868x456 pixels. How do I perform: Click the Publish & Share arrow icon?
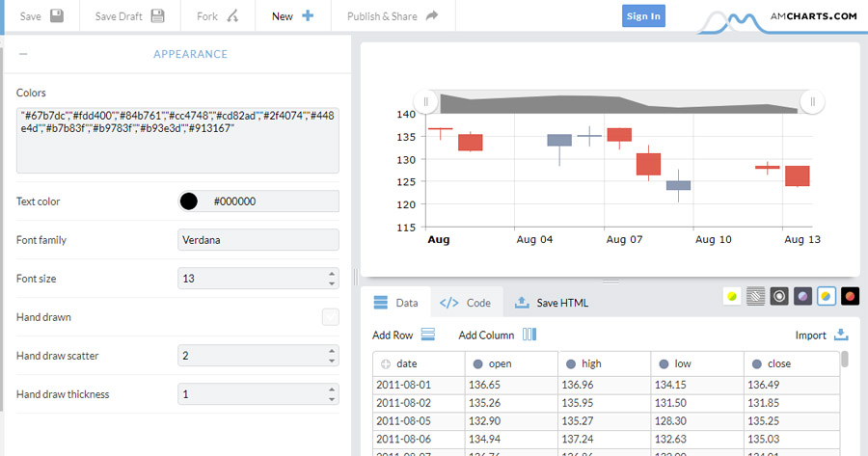pos(432,16)
